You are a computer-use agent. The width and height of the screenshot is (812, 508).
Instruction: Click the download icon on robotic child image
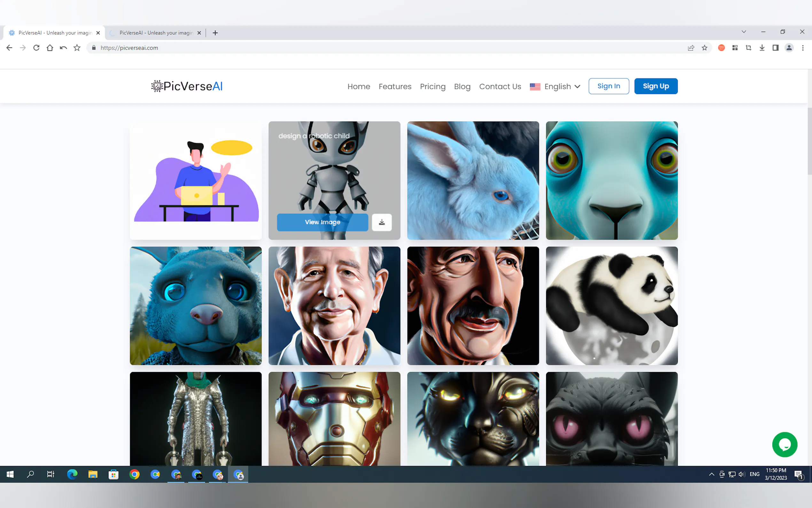(x=382, y=222)
